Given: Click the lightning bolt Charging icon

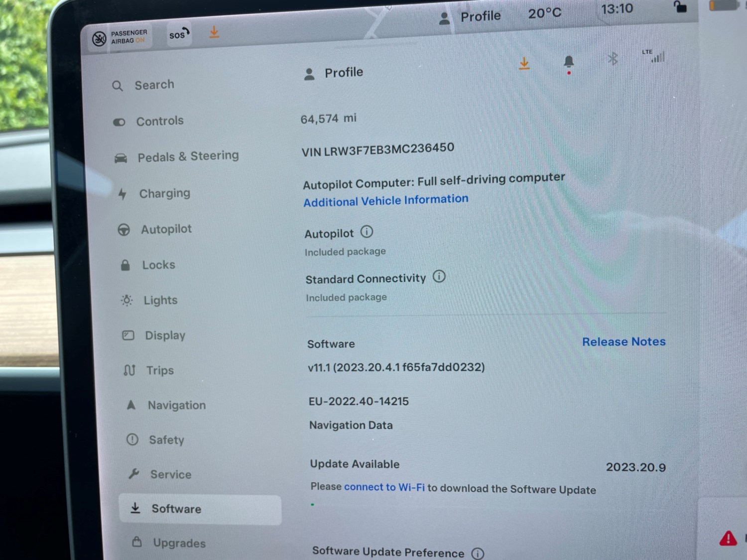Looking at the screenshot, I should pos(123,194).
